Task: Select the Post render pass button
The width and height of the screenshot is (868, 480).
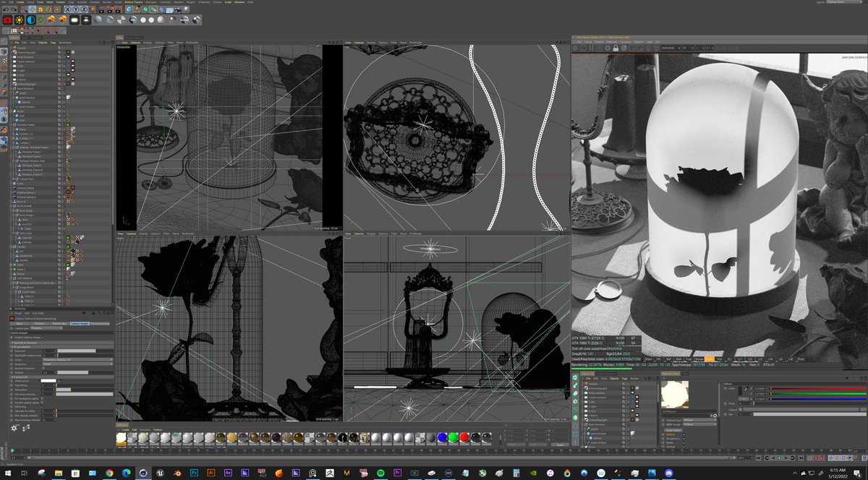Action: coord(801,359)
